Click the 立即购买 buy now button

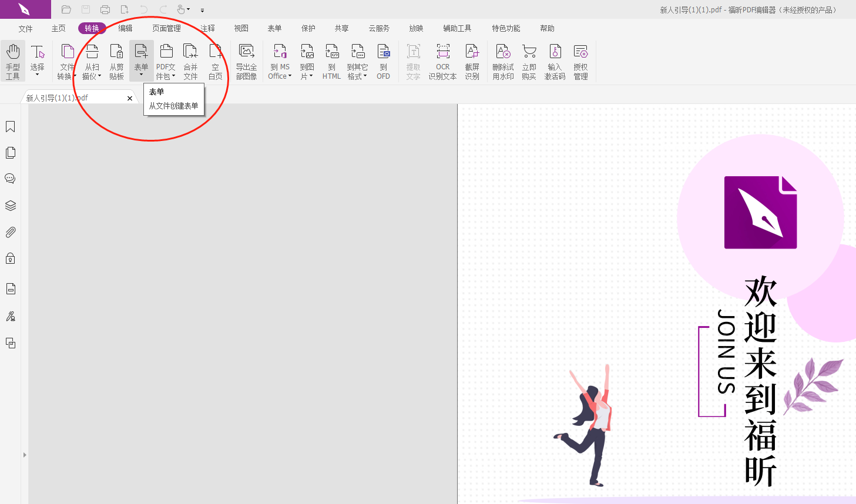pos(529,61)
